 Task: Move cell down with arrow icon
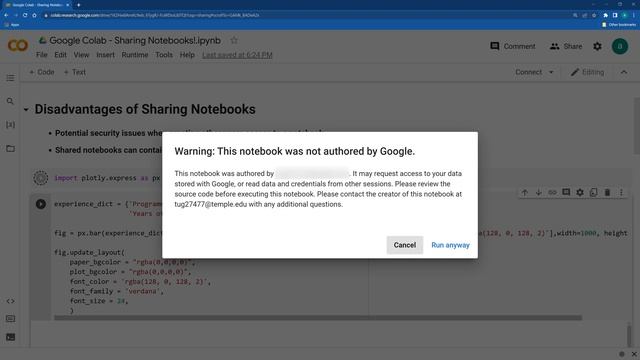click(538, 192)
